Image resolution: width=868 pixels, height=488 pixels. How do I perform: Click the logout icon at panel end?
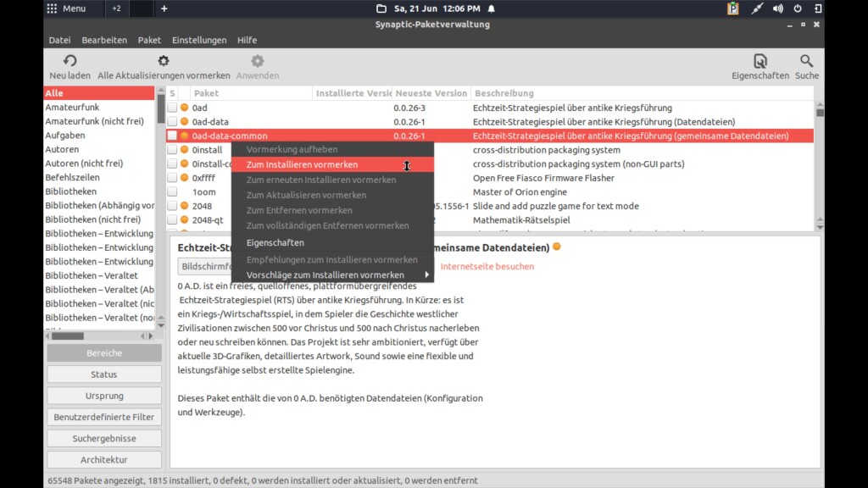[818, 8]
